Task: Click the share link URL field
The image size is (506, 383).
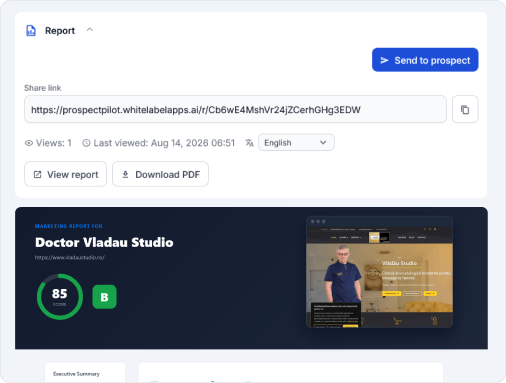Action: tap(235, 109)
